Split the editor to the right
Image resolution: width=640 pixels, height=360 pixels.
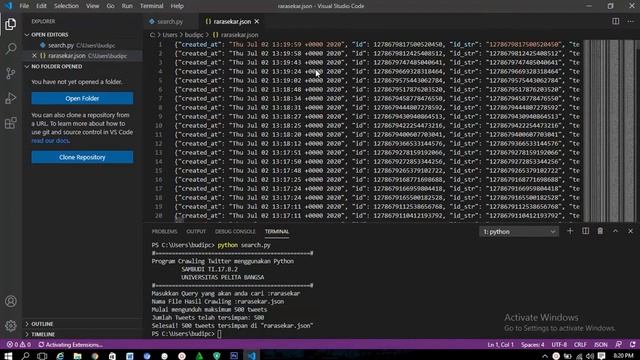pos(615,21)
